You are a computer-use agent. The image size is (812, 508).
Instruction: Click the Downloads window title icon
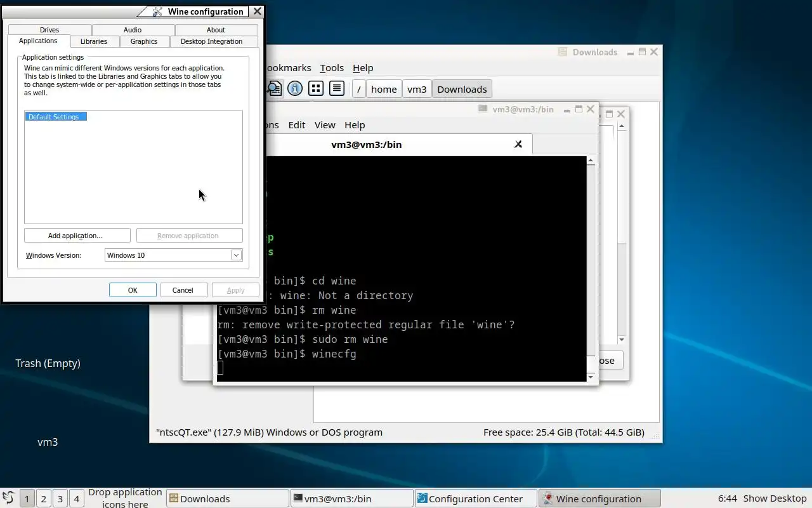tap(563, 52)
